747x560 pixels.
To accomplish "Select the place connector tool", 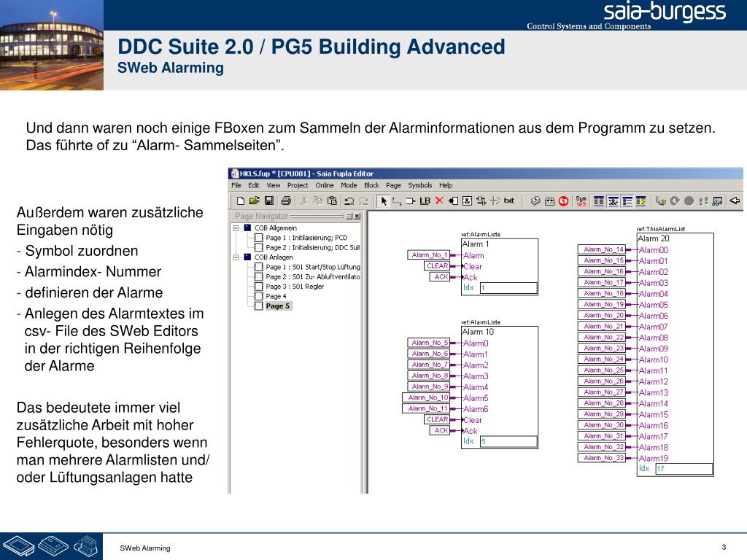I will point(410,201).
